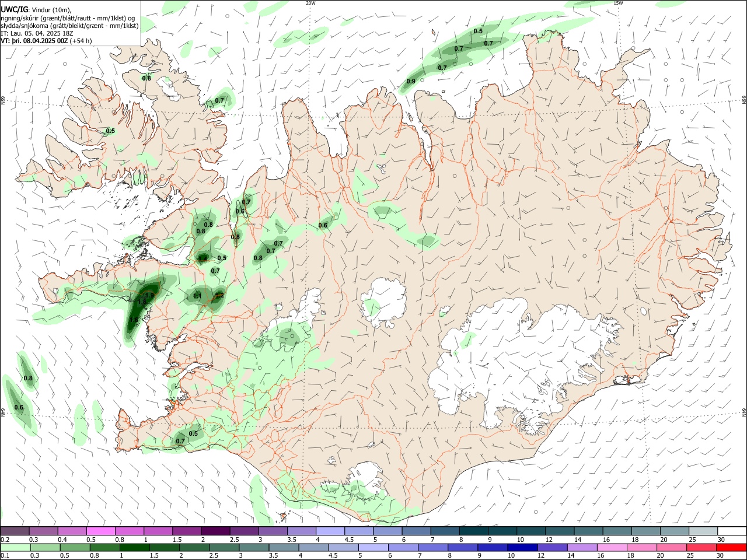Pick the royal blue 9 mm rain swatch
This screenshot has height=560, width=747.
[493, 548]
